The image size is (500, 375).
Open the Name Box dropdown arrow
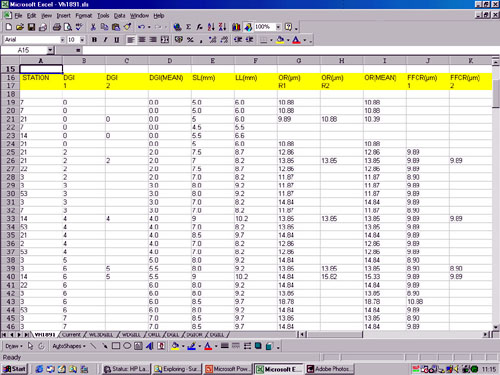click(50, 50)
